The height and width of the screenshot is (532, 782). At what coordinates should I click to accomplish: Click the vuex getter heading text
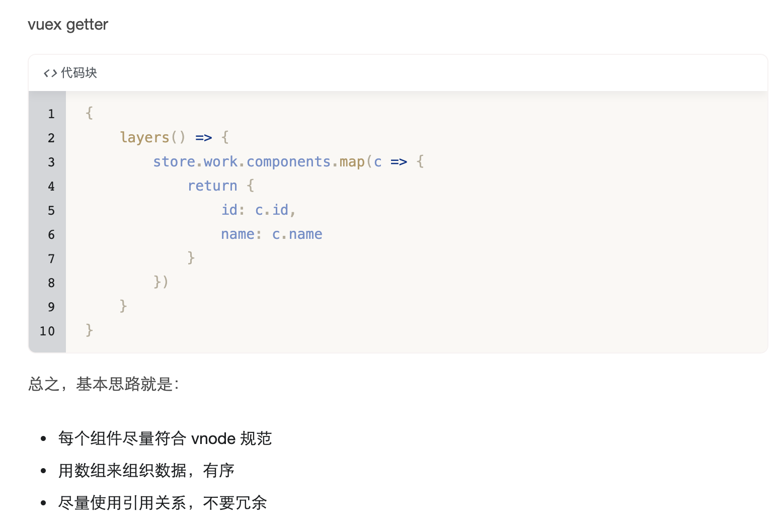(68, 25)
